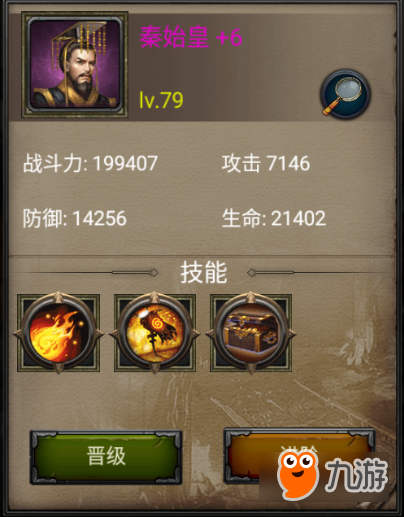Tap the lv.79 level label
404x517 pixels.
point(161,100)
